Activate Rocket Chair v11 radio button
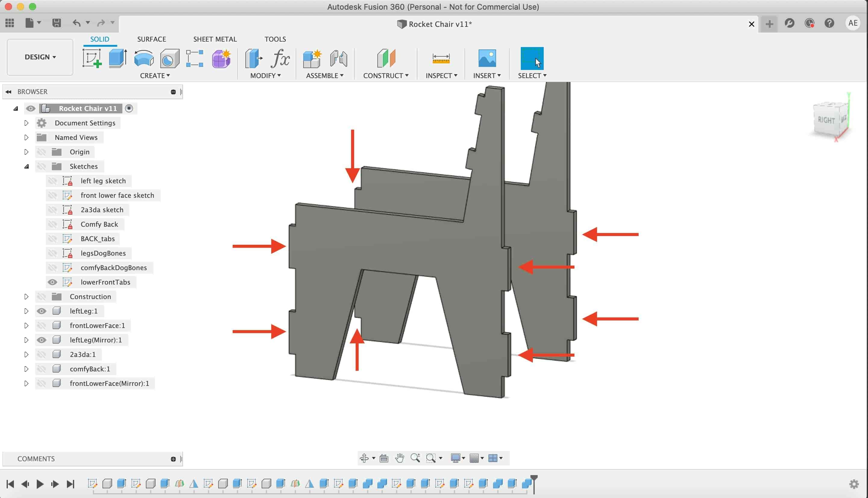Viewport: 868px width, 498px height. 129,109
